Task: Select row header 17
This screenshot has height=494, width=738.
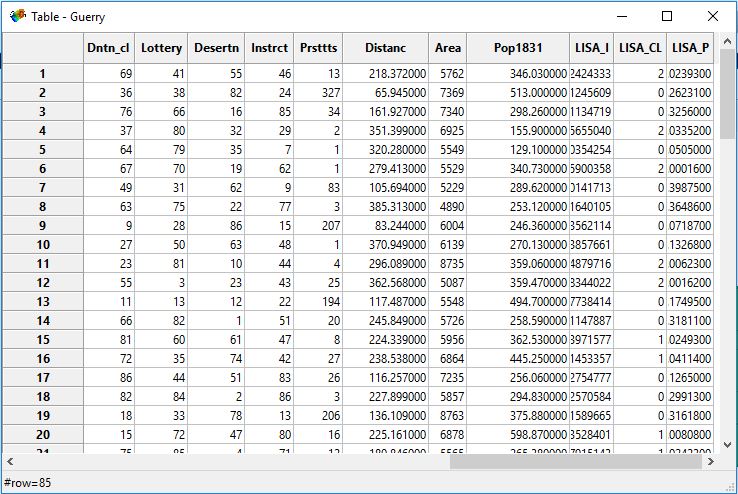Action: point(43,378)
